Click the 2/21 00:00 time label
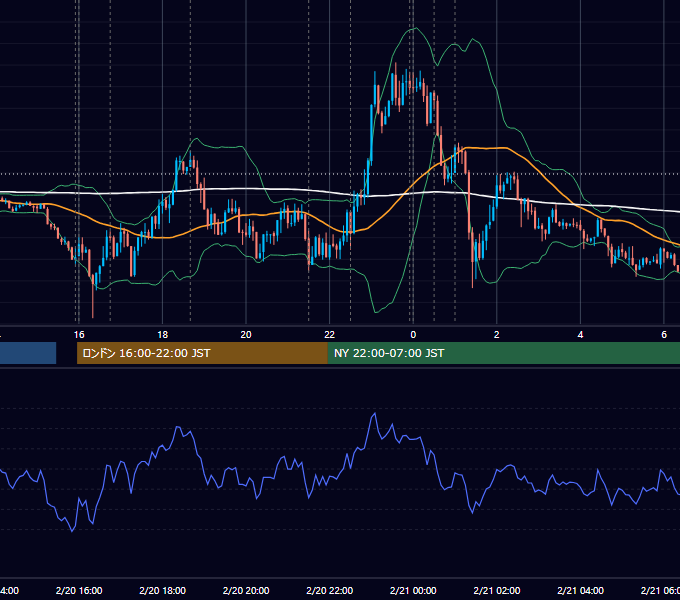 point(413,590)
